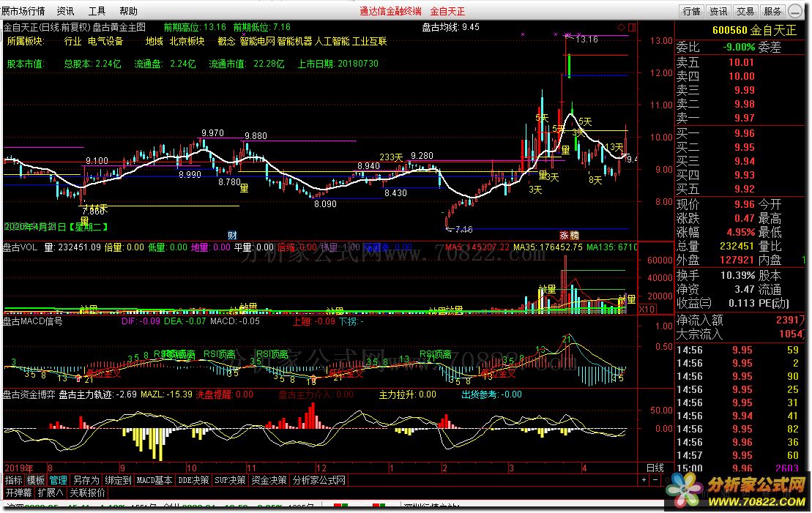The width and height of the screenshot is (812, 513).
Task: Click the 日线 period label
Action: point(655,468)
